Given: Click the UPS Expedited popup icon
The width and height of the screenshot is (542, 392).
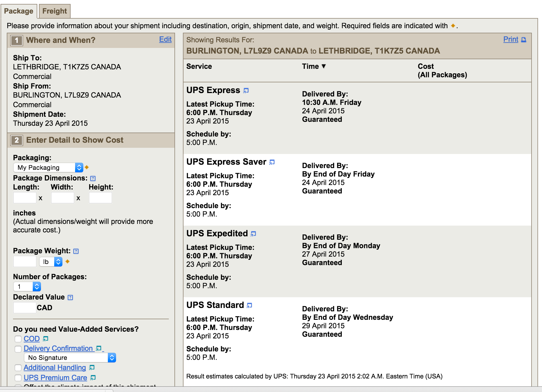Looking at the screenshot, I should (253, 234).
